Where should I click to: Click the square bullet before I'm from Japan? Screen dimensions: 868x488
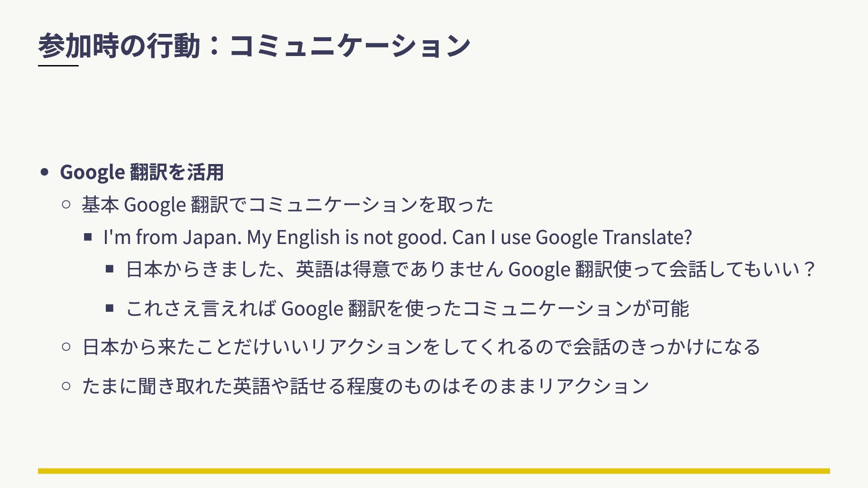(x=88, y=236)
